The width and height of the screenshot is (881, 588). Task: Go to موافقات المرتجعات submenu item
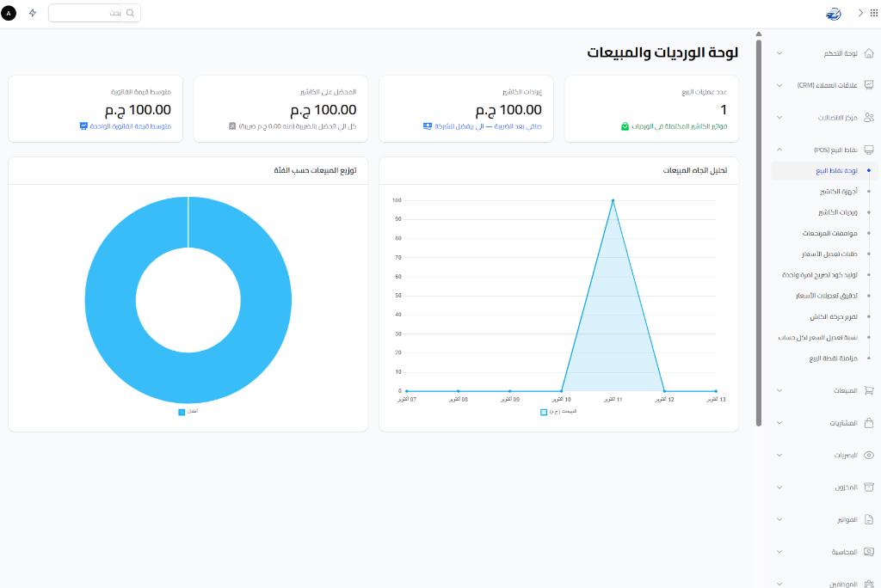pos(830,233)
